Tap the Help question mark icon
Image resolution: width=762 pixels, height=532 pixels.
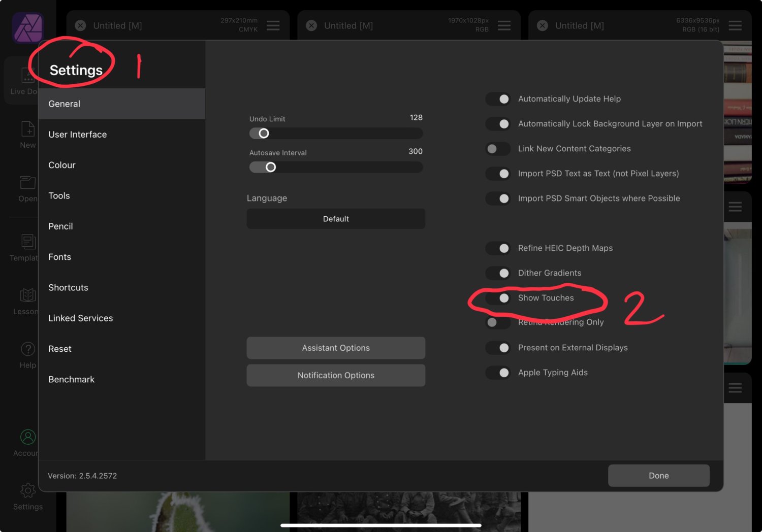28,349
